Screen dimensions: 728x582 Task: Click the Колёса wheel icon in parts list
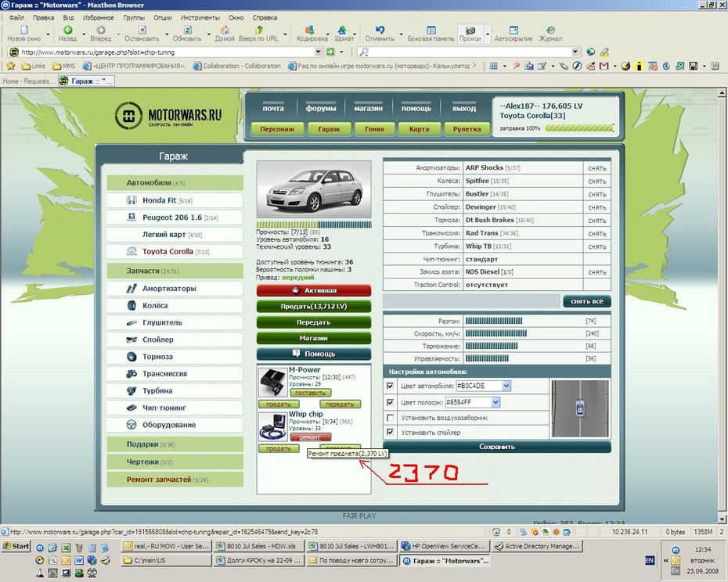pos(132,305)
